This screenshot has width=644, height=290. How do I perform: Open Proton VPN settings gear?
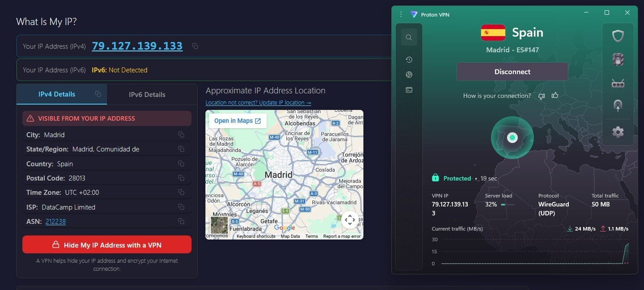(618, 132)
